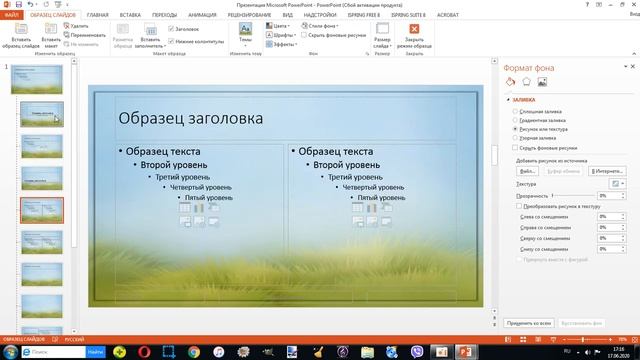
Task: Close the Формат фона pane
Action: point(633,66)
